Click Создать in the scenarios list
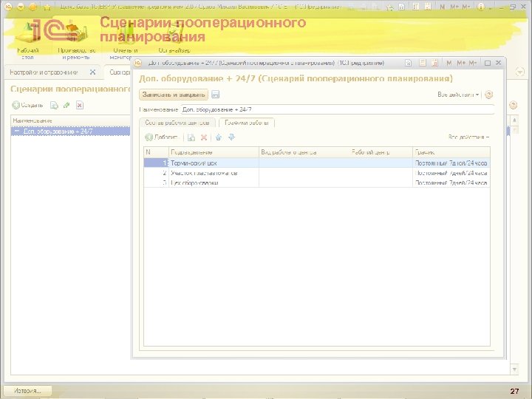 pos(28,105)
